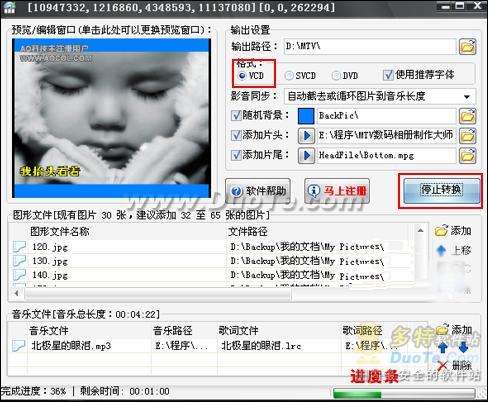
Task: Delete selected music file with red X
Action: tap(454, 365)
